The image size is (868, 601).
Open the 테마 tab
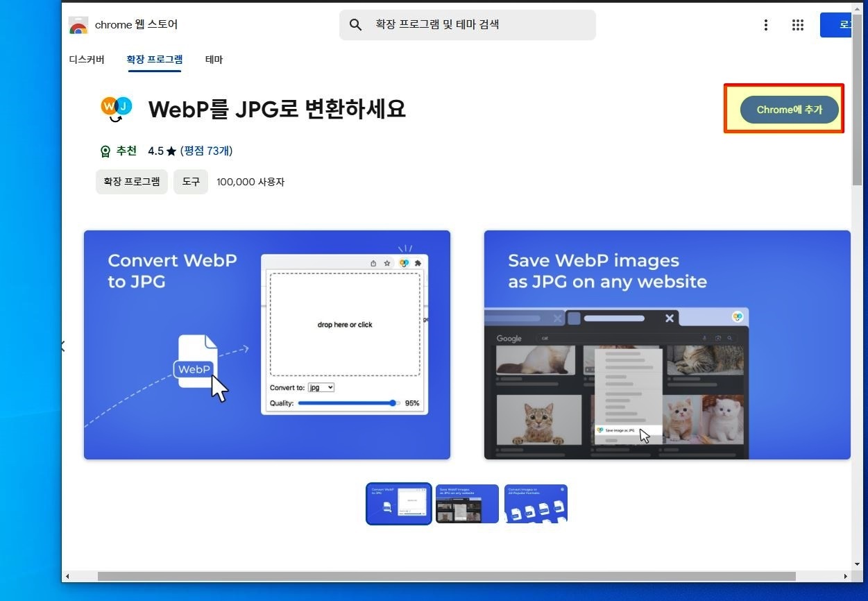click(214, 60)
